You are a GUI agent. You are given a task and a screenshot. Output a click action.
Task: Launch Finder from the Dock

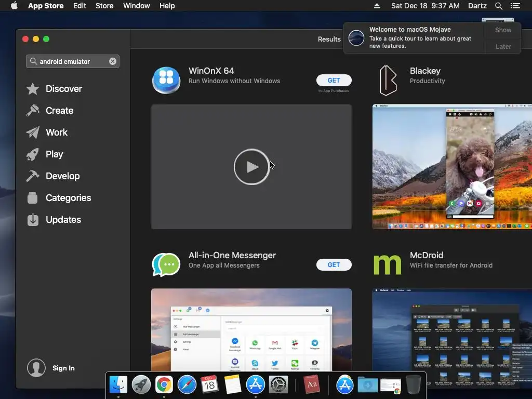(118, 385)
